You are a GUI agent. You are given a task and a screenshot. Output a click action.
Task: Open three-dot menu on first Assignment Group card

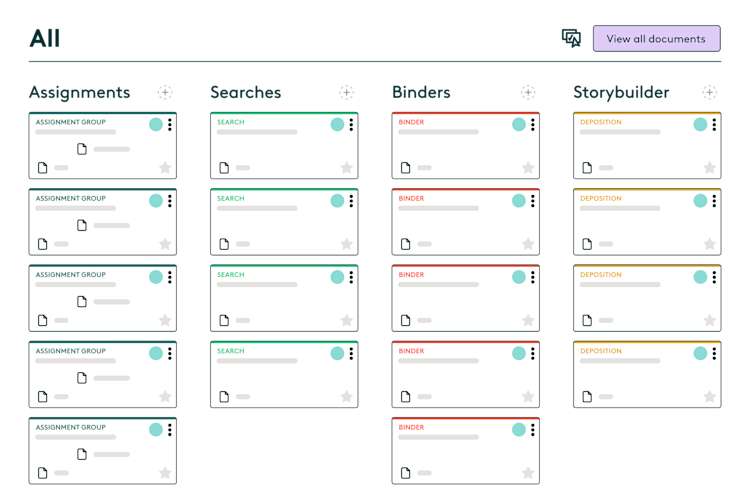170,125
